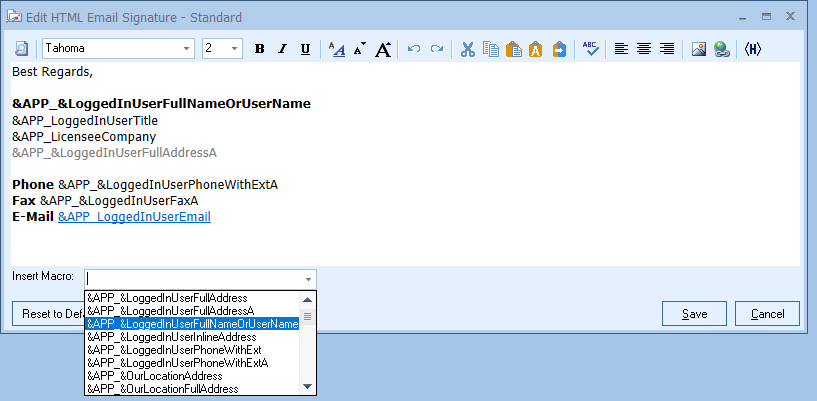Run the spell check tool
The width and height of the screenshot is (817, 401).
(590, 49)
